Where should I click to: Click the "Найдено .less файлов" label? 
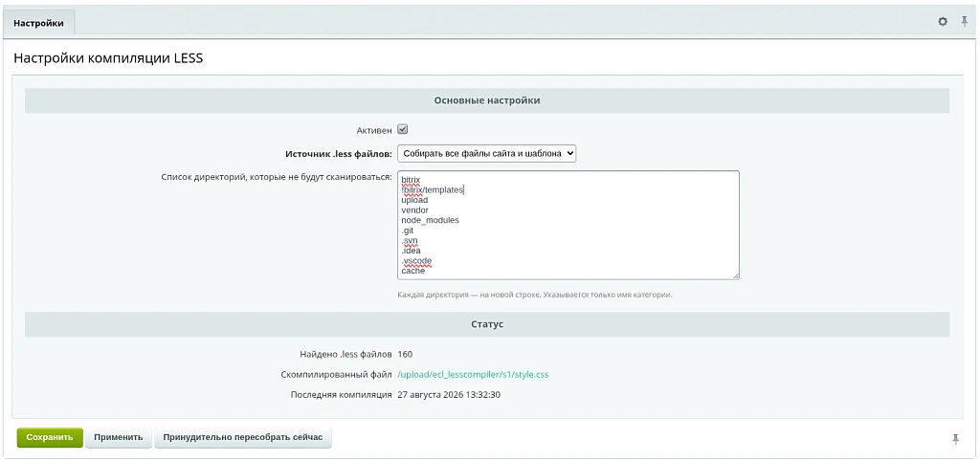346,354
